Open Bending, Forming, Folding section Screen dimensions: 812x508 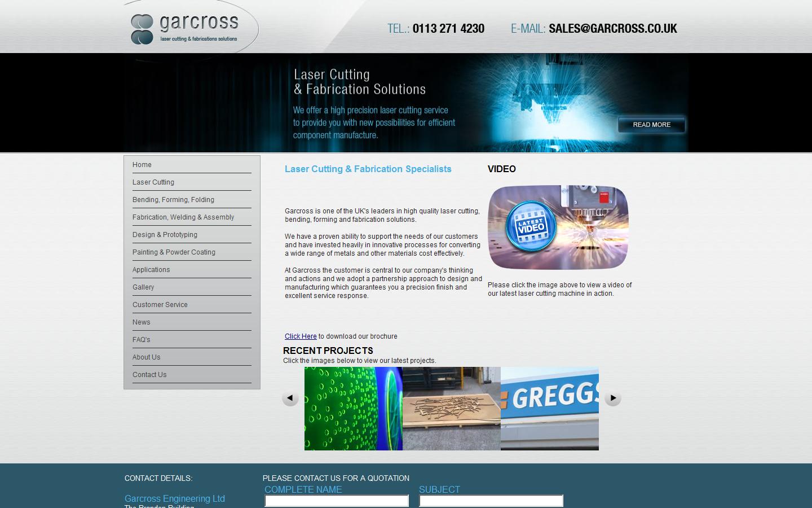coord(173,199)
